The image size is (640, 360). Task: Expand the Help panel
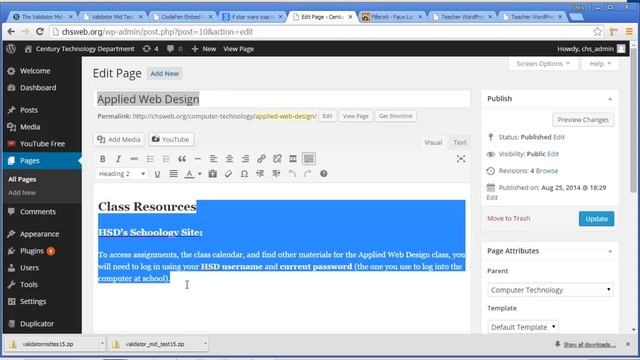click(600, 64)
